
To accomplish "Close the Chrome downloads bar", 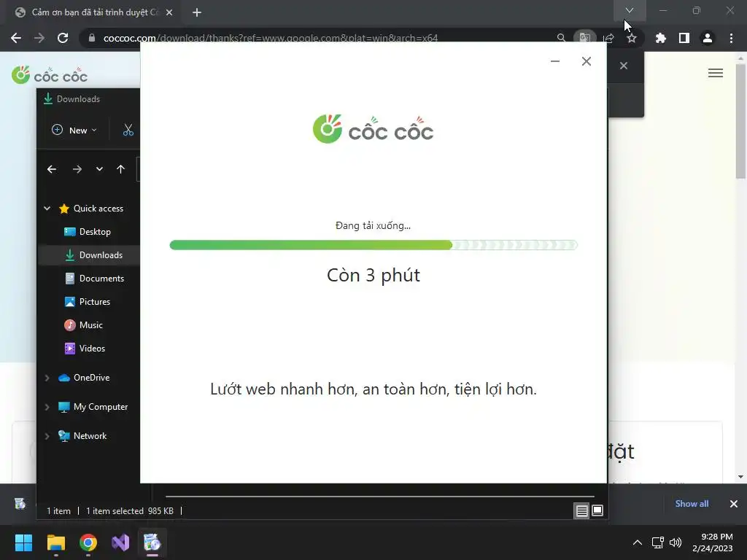I will [x=734, y=503].
